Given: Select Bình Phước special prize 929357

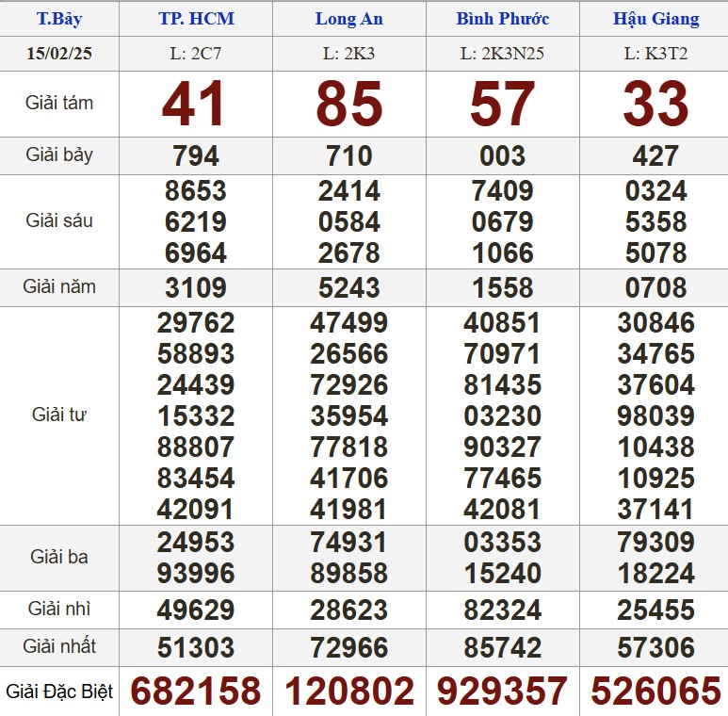Looking at the screenshot, I should (x=502, y=692).
